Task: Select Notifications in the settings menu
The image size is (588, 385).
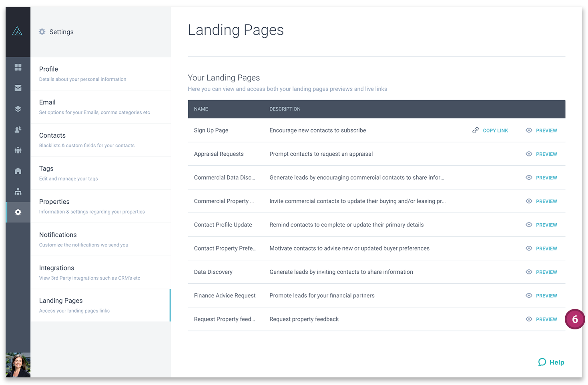Action: (58, 235)
